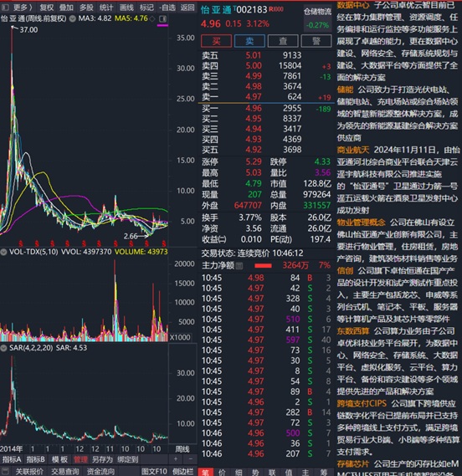Image resolution: width=462 pixels, height=476 pixels.
Task: Expand the dropdown next to 怡亚通(周线,前复权)
Action: (x=72, y=18)
